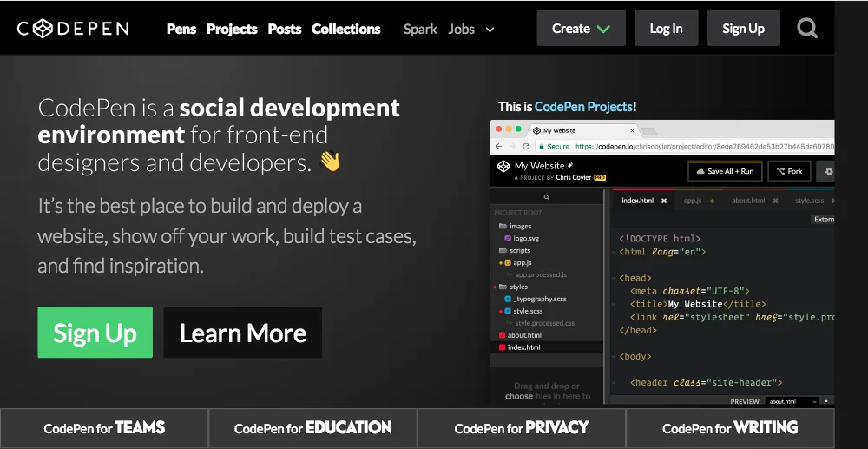Select Collections in the navigation bar

click(x=346, y=29)
